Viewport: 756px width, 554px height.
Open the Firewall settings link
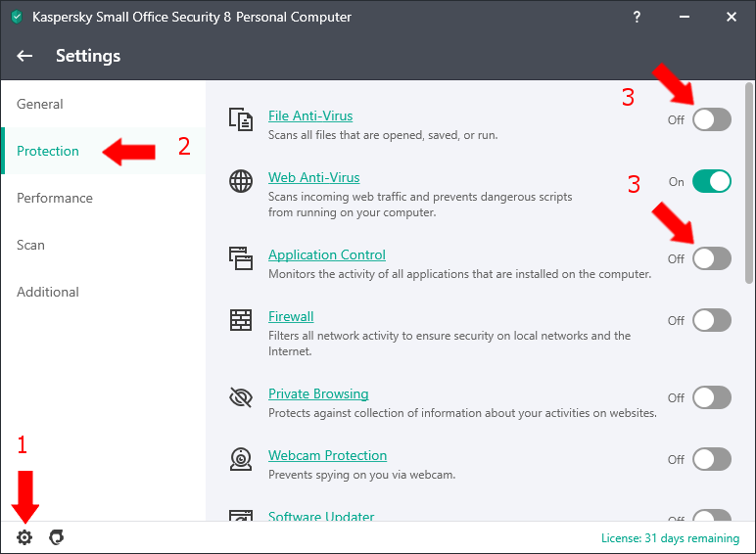(x=291, y=316)
